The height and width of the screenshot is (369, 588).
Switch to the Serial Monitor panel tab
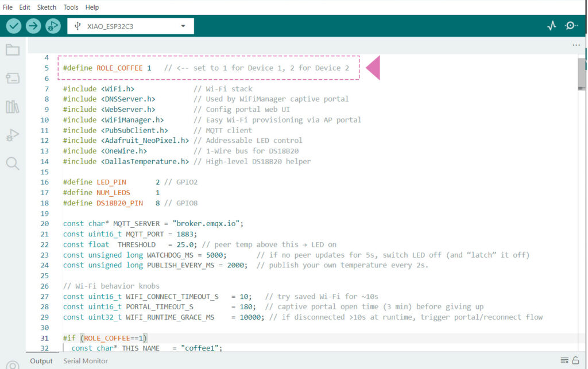[85, 361]
